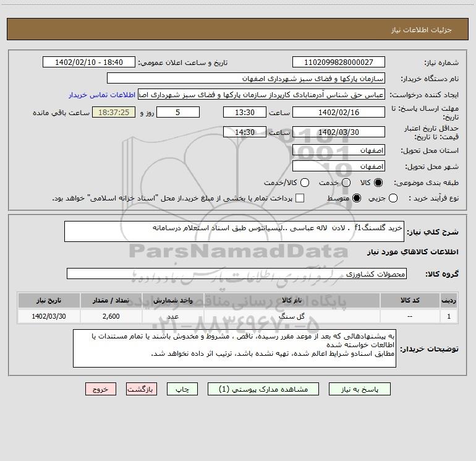The width and height of the screenshot is (476, 461).
Task: Click the بازگشت back button
Action: point(142,389)
